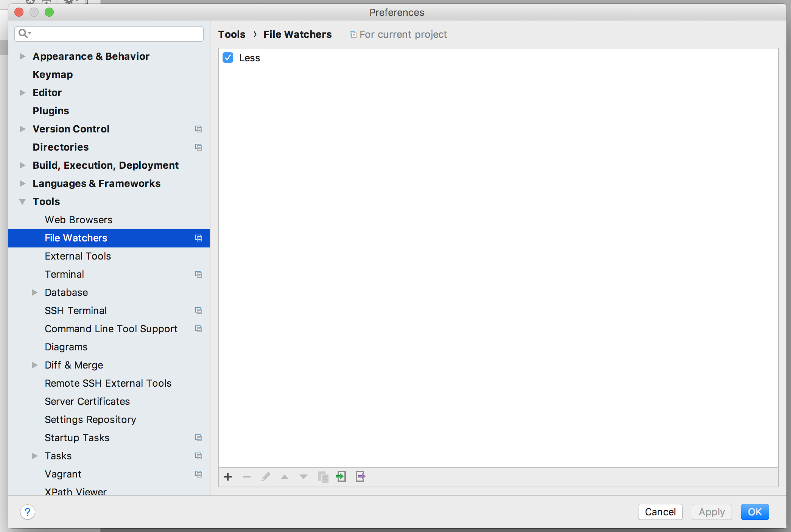Click the remove watcher minus icon
The width and height of the screenshot is (791, 532).
(247, 477)
